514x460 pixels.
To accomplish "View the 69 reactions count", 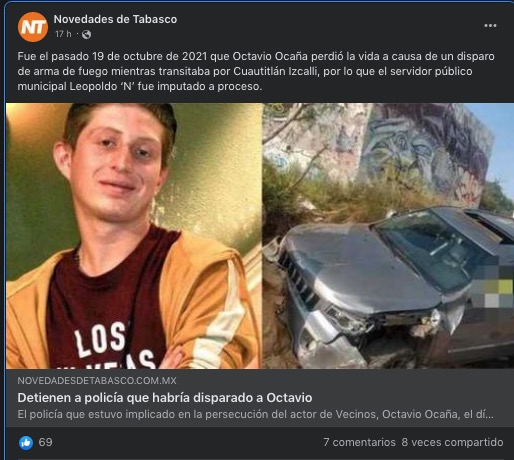I will 45,442.
